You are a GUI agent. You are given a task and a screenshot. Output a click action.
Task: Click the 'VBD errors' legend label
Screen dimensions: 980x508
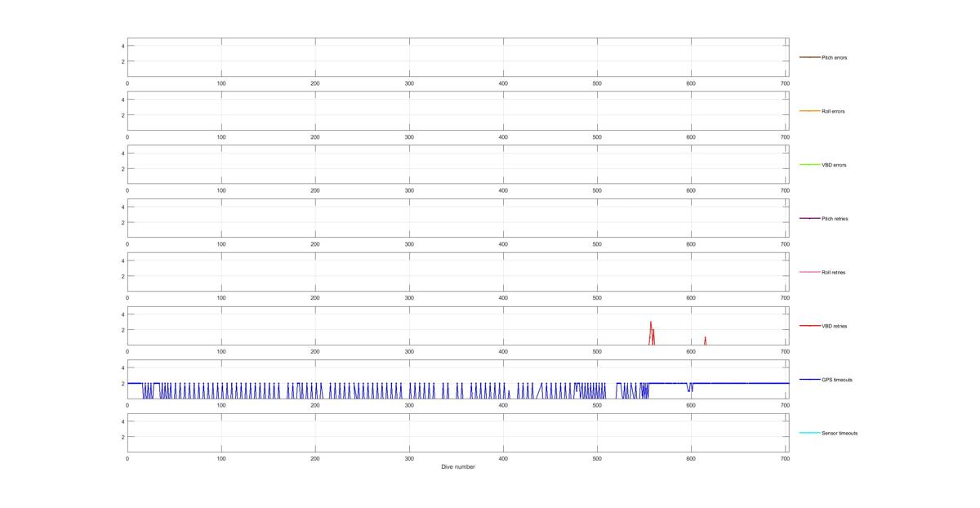834,165
